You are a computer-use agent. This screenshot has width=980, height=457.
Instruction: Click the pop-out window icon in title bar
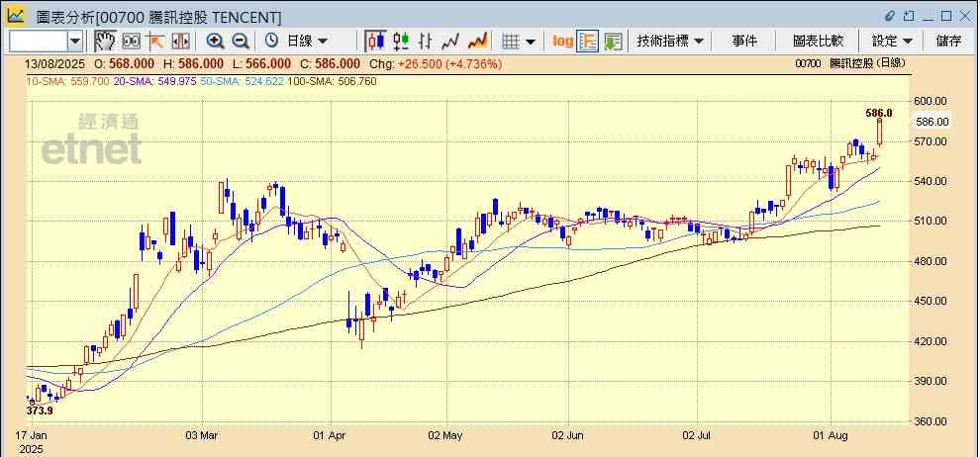tap(909, 16)
